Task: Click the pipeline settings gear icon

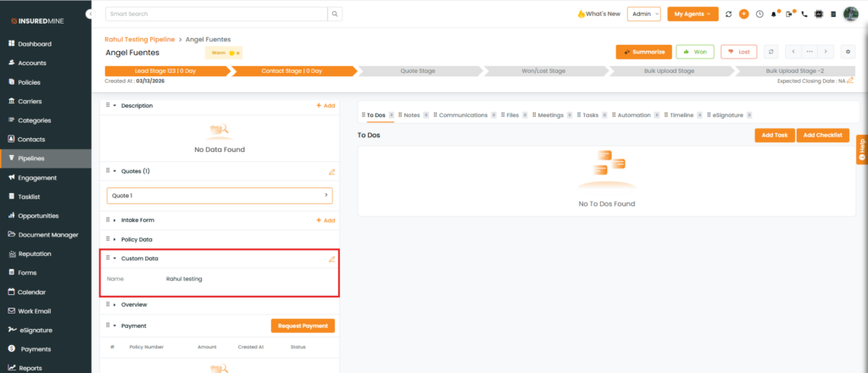Action: 848,52
